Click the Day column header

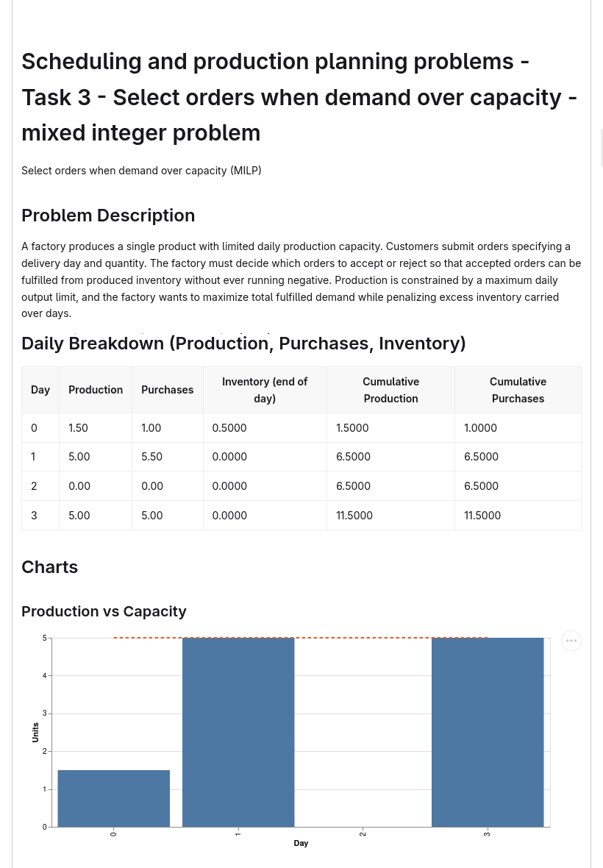(40, 390)
